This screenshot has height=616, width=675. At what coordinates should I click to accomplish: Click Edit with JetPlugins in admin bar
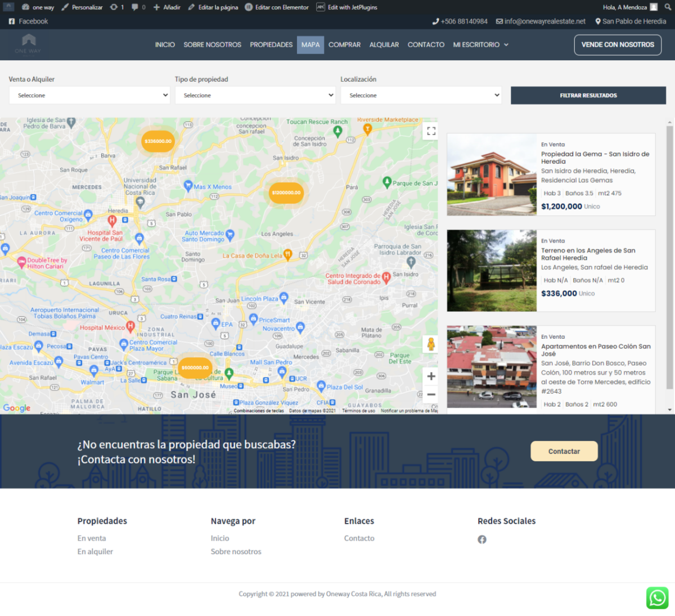click(346, 7)
